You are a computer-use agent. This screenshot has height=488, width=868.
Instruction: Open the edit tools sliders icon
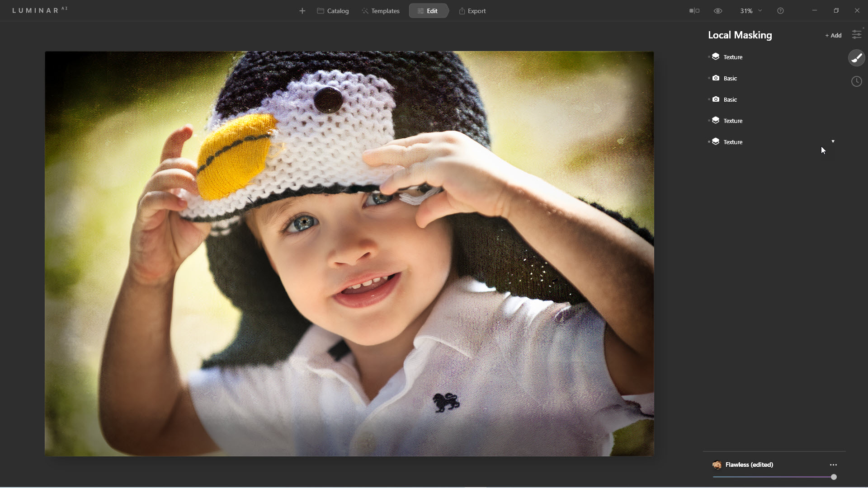[x=856, y=34]
